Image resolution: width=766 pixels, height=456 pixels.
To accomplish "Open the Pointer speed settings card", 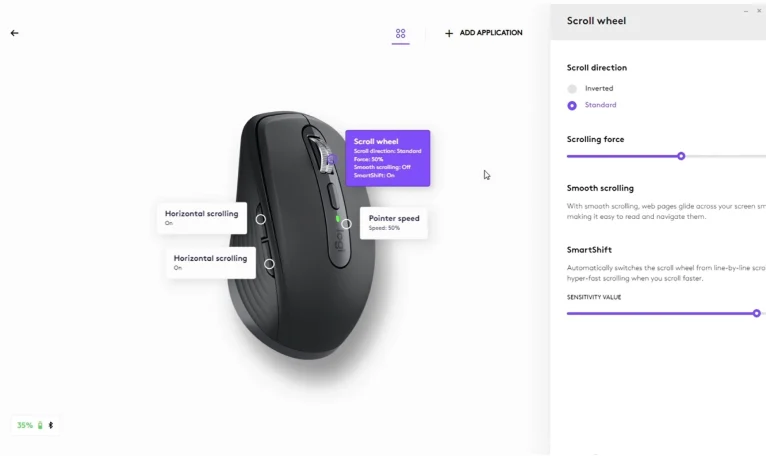I will (x=394, y=223).
